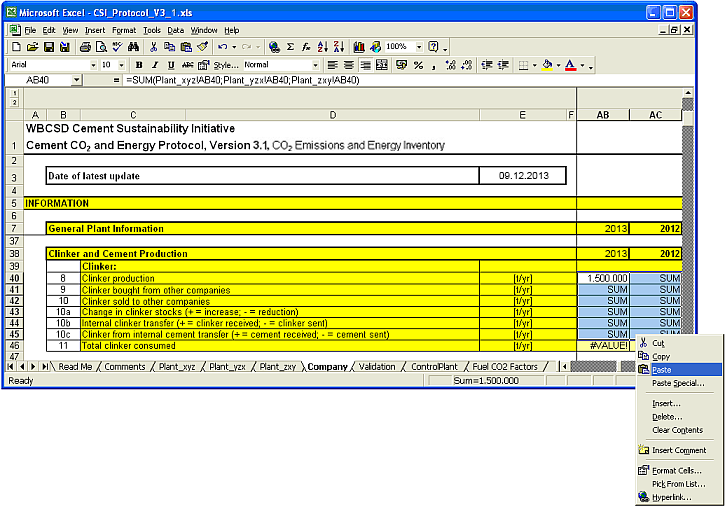Click the Style... toolbar button
725x507 pixels.
click(226, 65)
